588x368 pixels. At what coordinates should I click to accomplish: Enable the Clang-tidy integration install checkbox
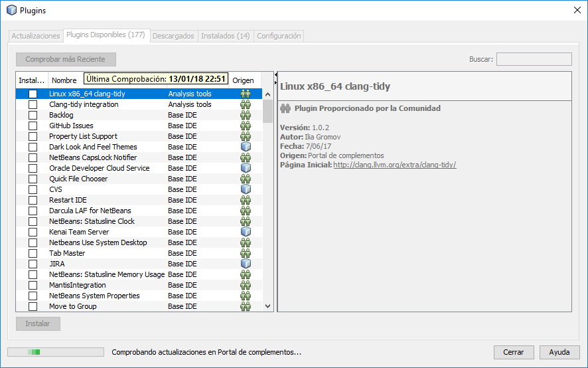coord(33,104)
